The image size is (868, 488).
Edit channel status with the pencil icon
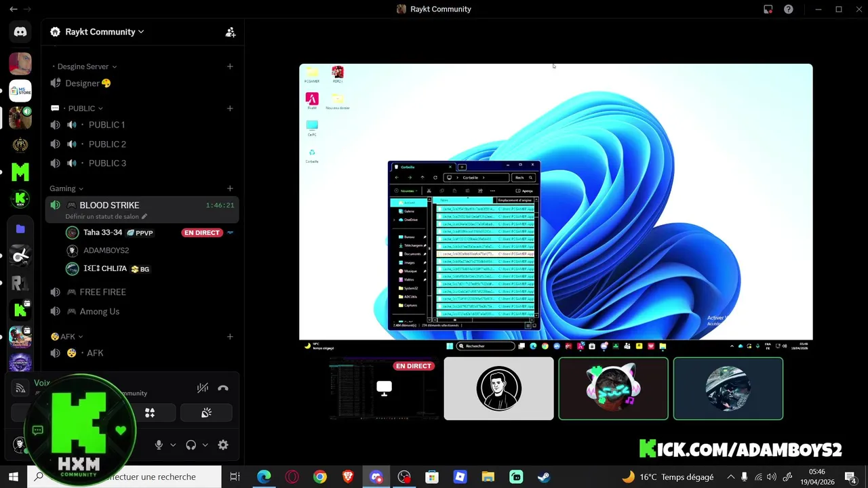pos(144,217)
